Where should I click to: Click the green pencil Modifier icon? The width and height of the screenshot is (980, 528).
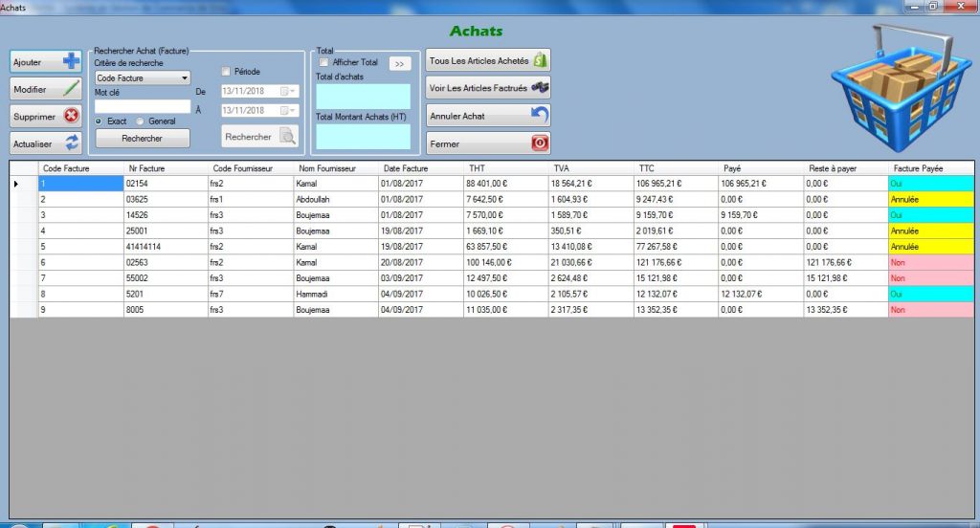(71, 89)
